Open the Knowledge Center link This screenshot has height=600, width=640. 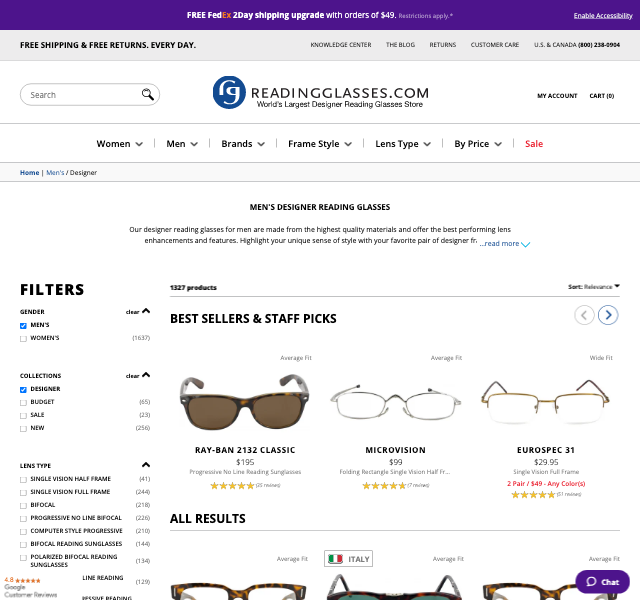(x=341, y=45)
